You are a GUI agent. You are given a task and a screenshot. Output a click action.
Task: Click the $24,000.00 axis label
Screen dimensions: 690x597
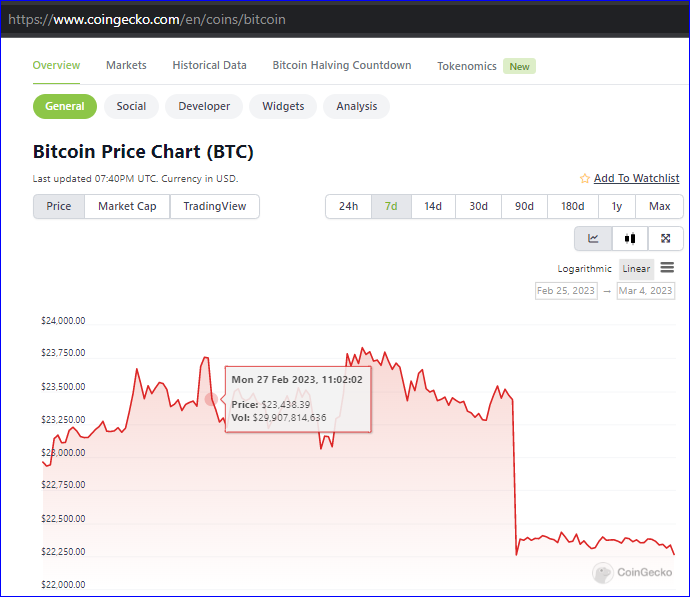coord(63,321)
